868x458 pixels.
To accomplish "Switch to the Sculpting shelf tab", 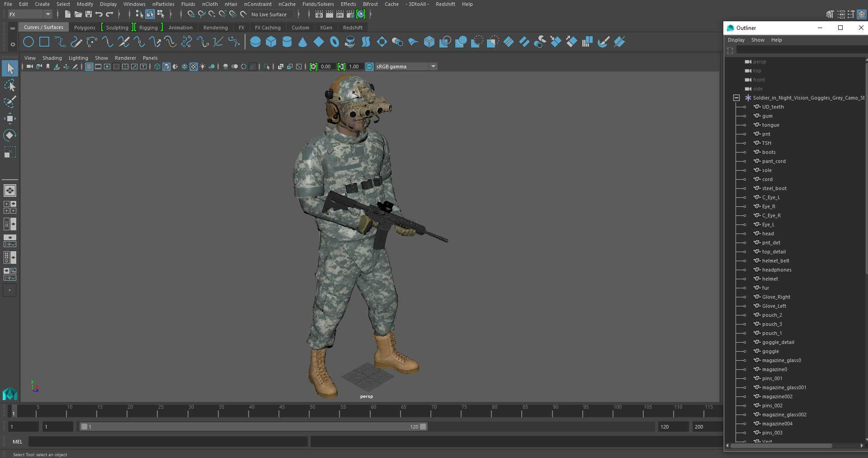I will tap(117, 28).
